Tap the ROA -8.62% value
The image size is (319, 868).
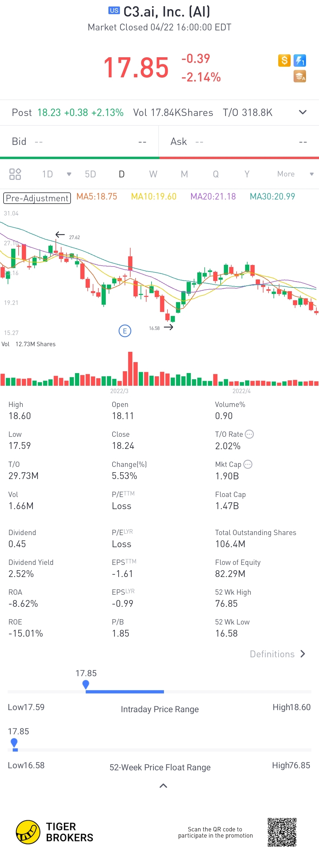[23, 604]
